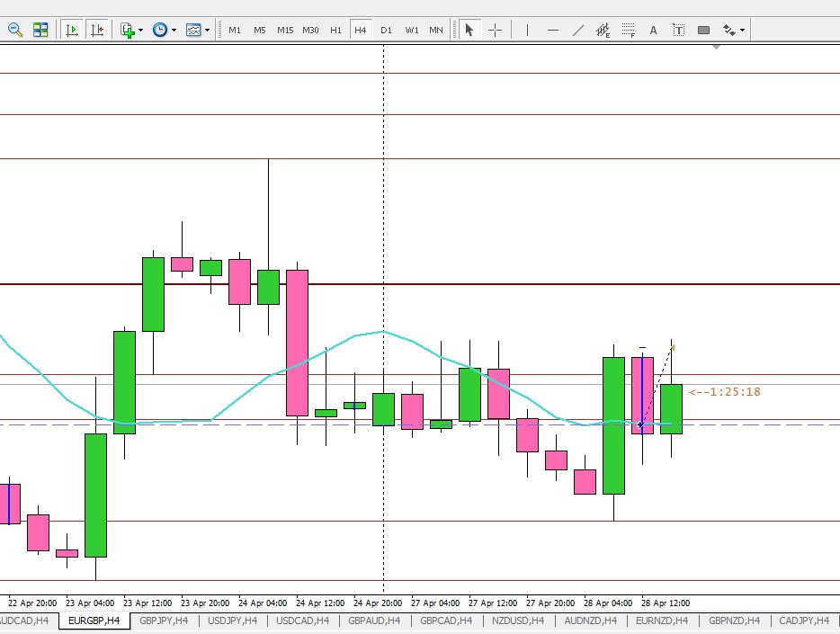
Task: Click the 24 Apr 20:00 time label
Action: point(378,603)
